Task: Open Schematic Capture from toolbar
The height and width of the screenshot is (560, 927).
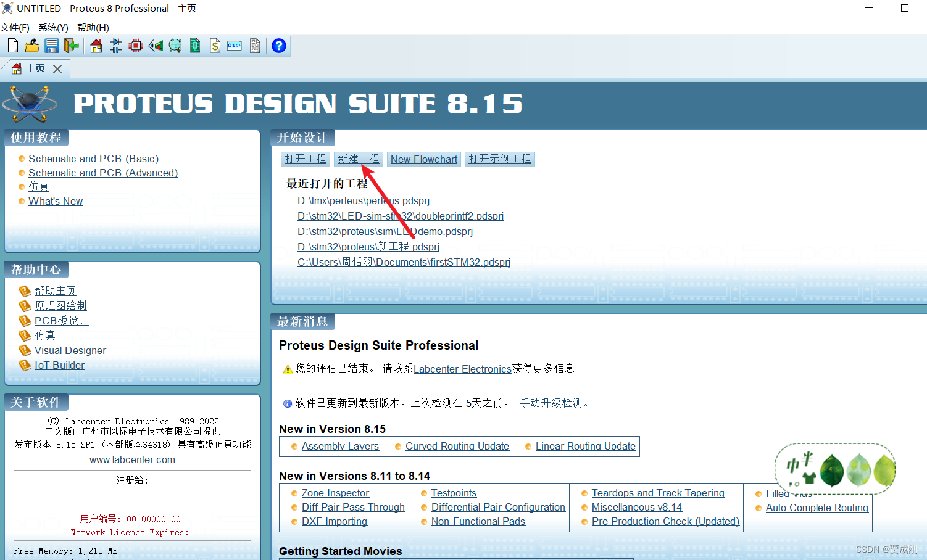Action: [116, 46]
